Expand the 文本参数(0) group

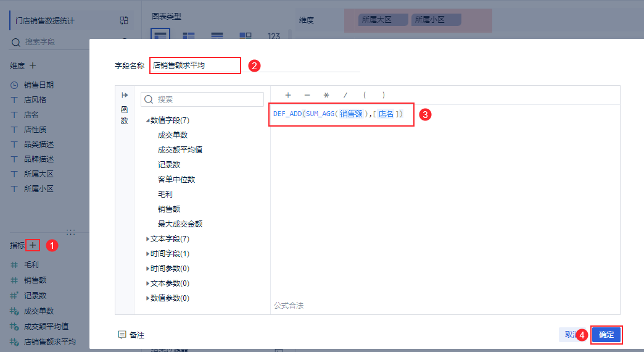click(x=147, y=283)
